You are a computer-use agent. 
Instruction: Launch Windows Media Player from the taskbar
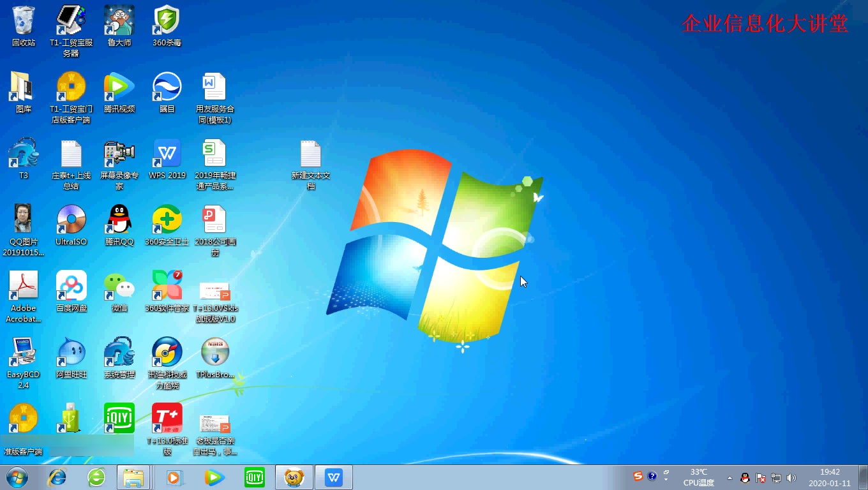tap(174, 477)
